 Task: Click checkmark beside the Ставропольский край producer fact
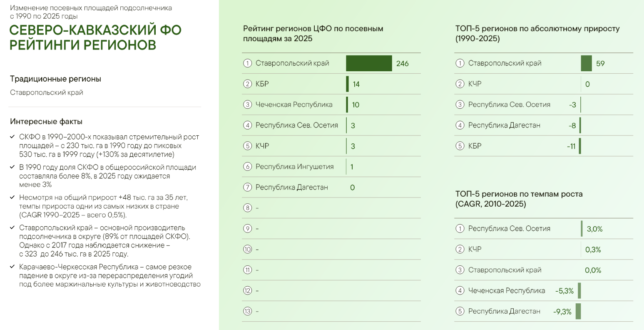(12, 228)
